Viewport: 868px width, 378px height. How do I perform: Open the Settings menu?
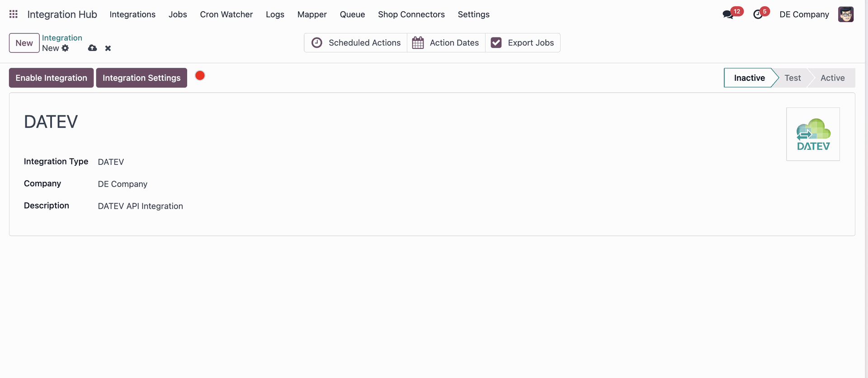coord(473,14)
